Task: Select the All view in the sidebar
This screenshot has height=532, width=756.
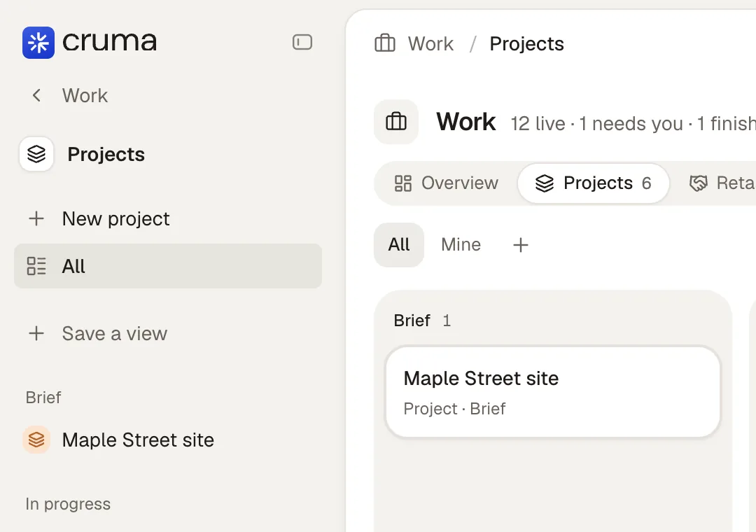Action: click(168, 266)
